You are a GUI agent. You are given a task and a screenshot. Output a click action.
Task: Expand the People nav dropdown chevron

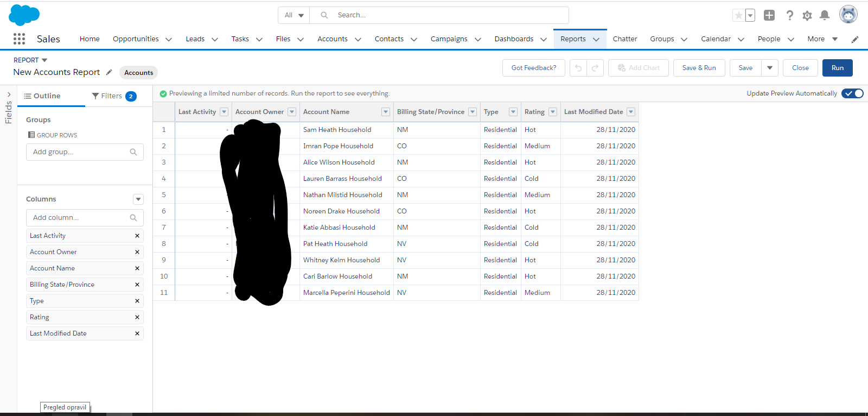coord(791,39)
